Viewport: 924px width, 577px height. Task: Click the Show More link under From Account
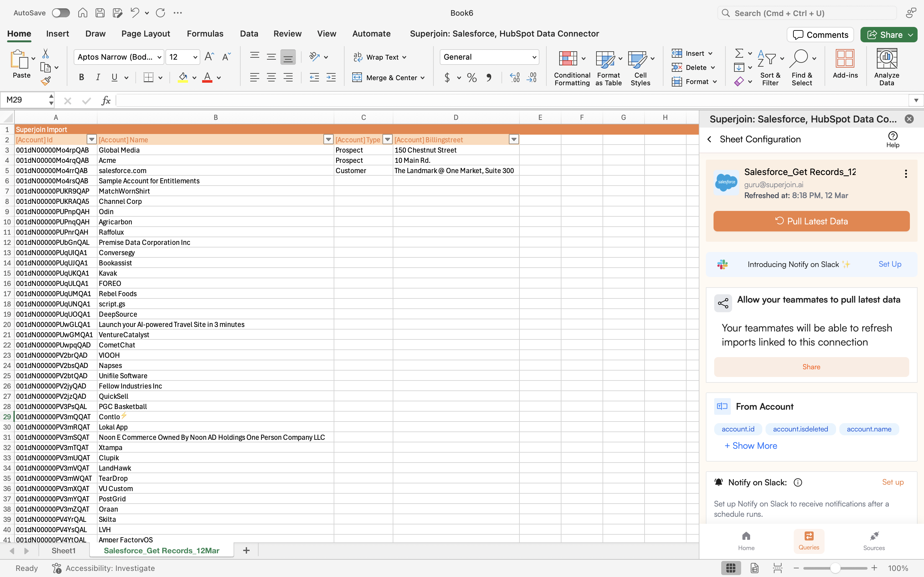pyautogui.click(x=751, y=446)
